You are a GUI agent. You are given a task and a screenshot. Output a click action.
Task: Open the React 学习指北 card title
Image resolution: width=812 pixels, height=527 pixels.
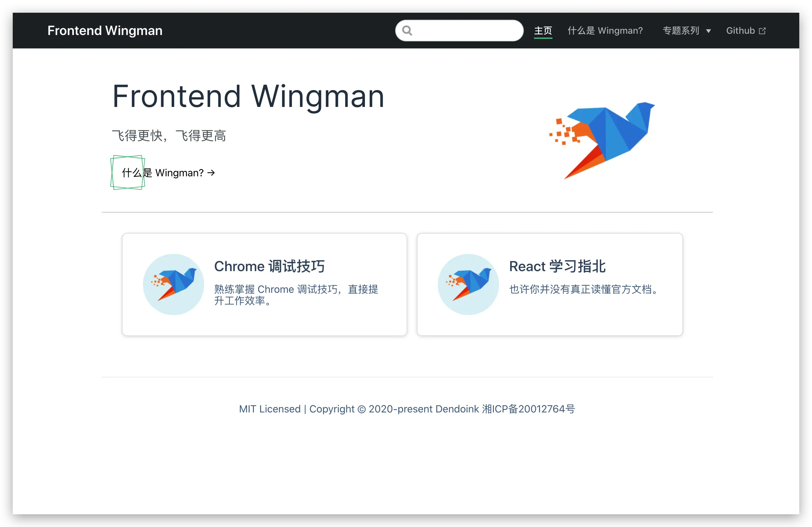point(557,266)
